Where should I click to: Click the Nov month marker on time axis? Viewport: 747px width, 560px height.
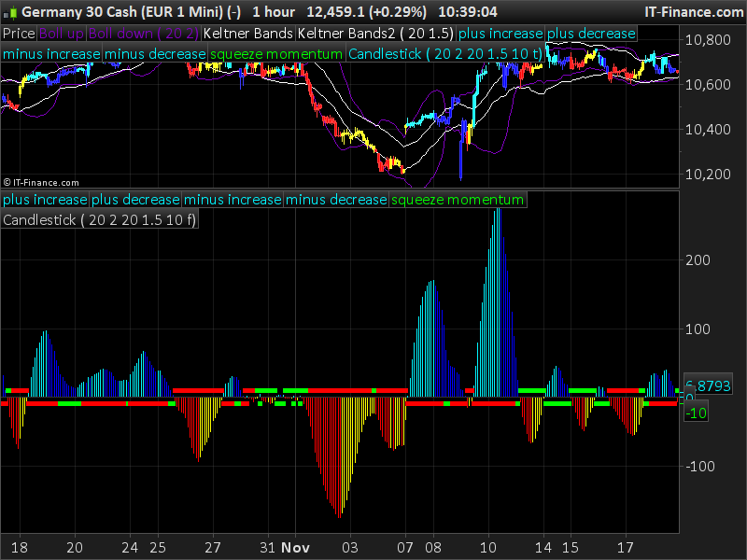point(295,548)
